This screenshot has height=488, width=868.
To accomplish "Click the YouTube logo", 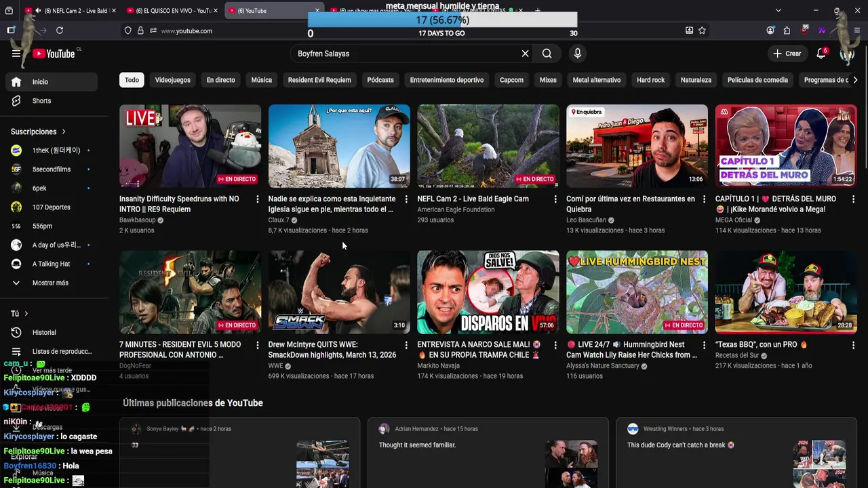I will (x=54, y=54).
